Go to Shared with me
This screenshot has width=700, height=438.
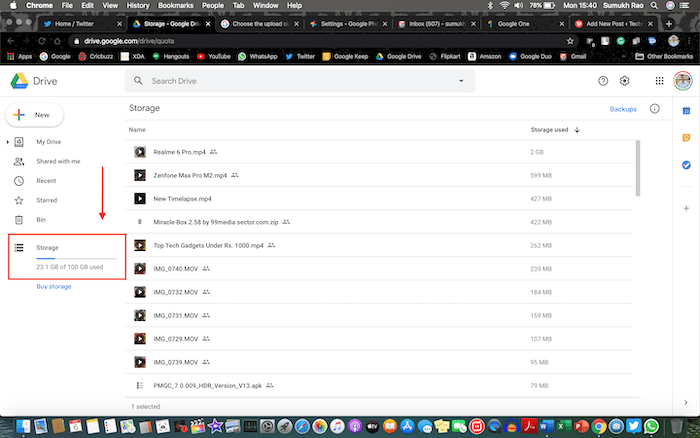[x=58, y=161]
